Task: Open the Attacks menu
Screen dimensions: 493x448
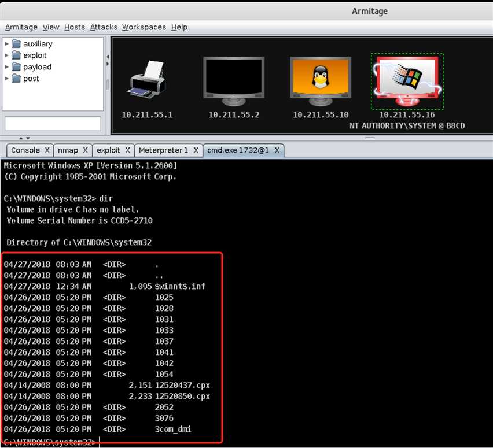Action: click(104, 27)
